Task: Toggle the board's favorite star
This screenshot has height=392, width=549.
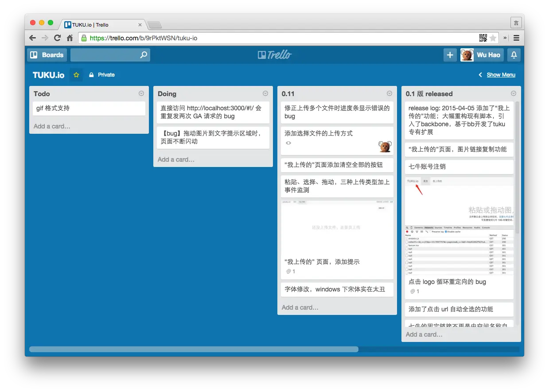Action: click(x=76, y=74)
